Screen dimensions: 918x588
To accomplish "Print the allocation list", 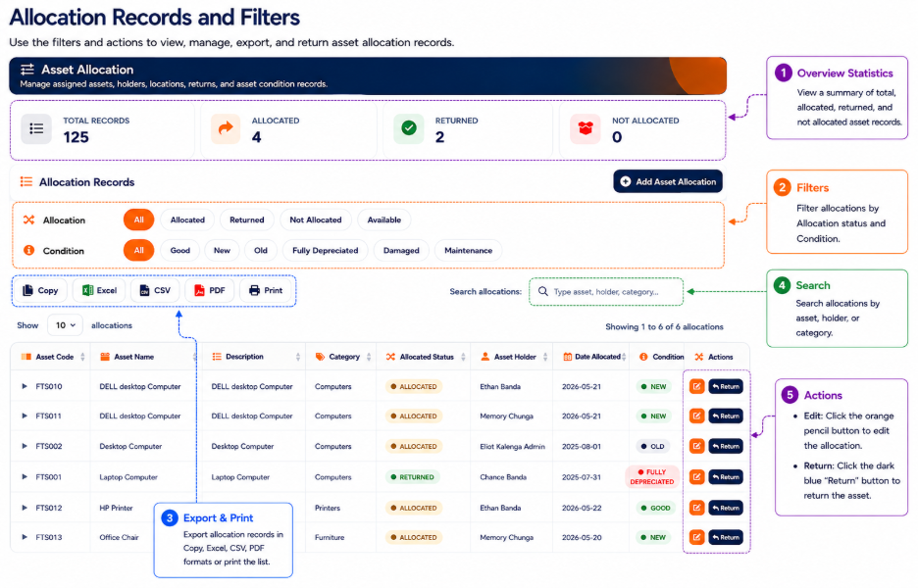I will pos(266,290).
